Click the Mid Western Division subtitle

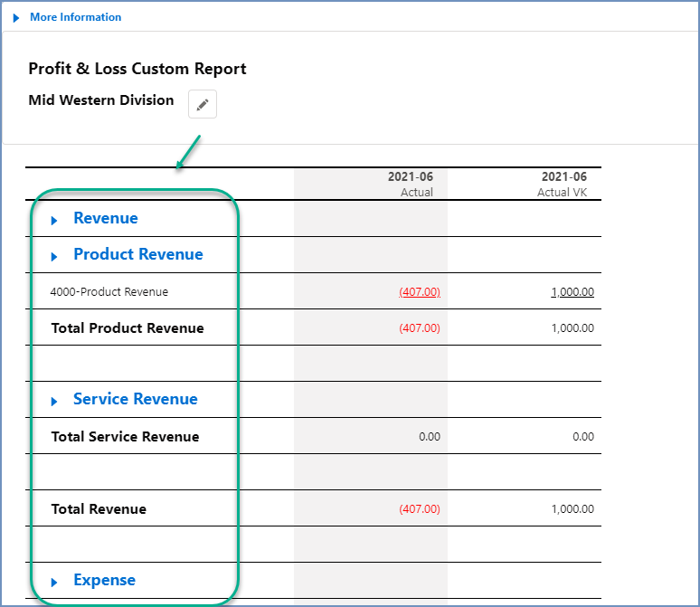pyautogui.click(x=101, y=100)
